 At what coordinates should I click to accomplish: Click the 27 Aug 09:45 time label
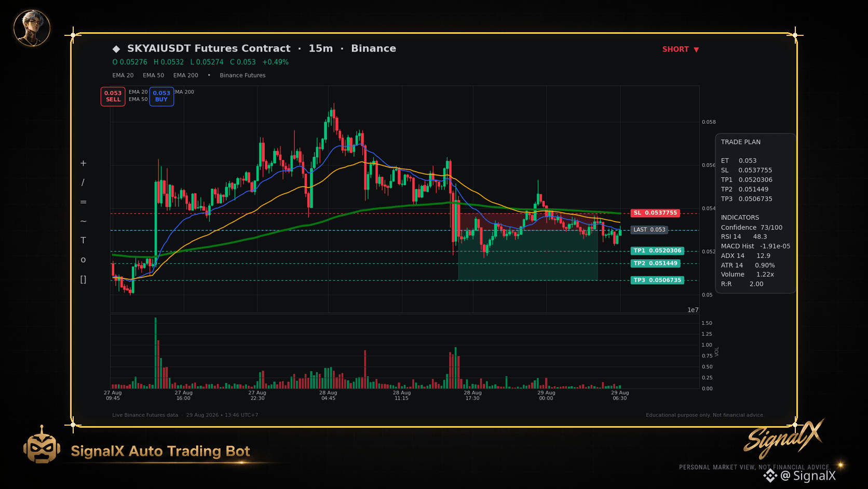(113, 395)
